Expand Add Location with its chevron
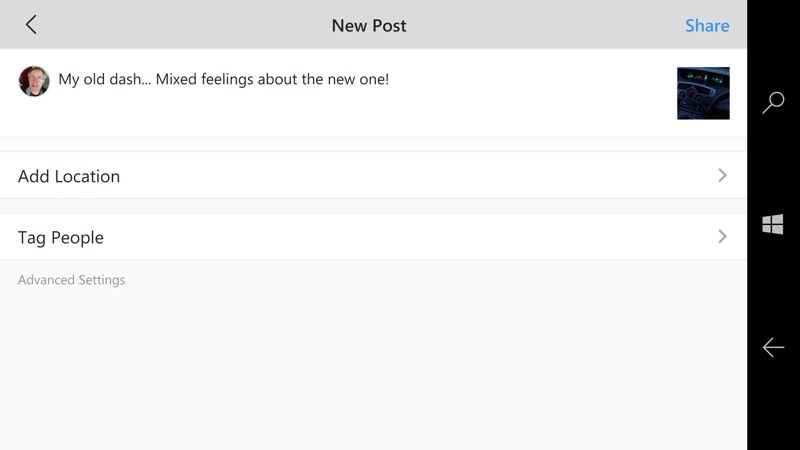Image resolution: width=800 pixels, height=450 pixels. coord(722,176)
